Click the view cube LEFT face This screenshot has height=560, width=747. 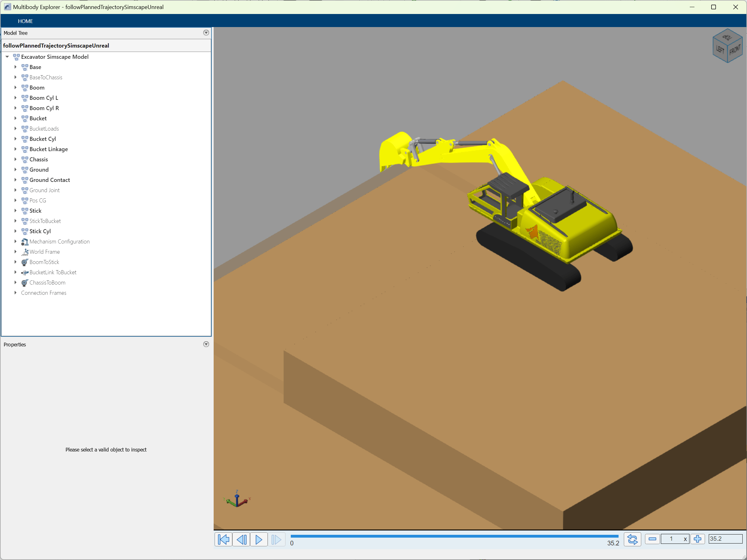click(x=720, y=50)
